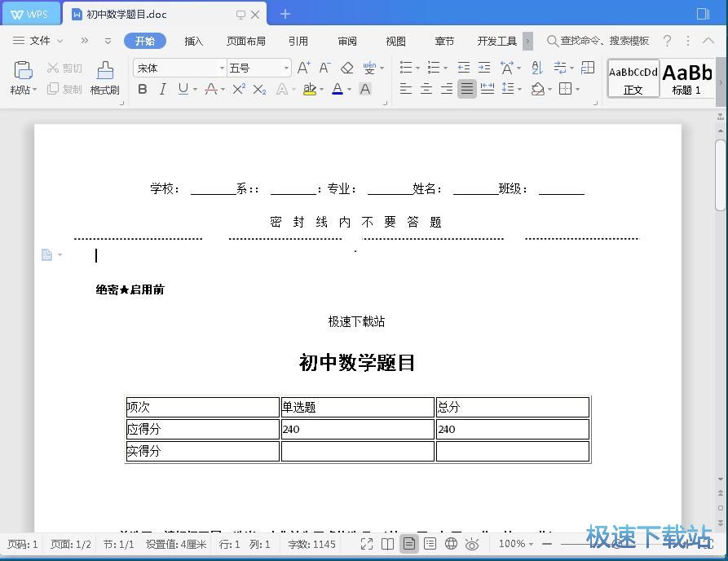Insert a bulleted list
Viewport: 728px width, 561px height.
(406, 68)
